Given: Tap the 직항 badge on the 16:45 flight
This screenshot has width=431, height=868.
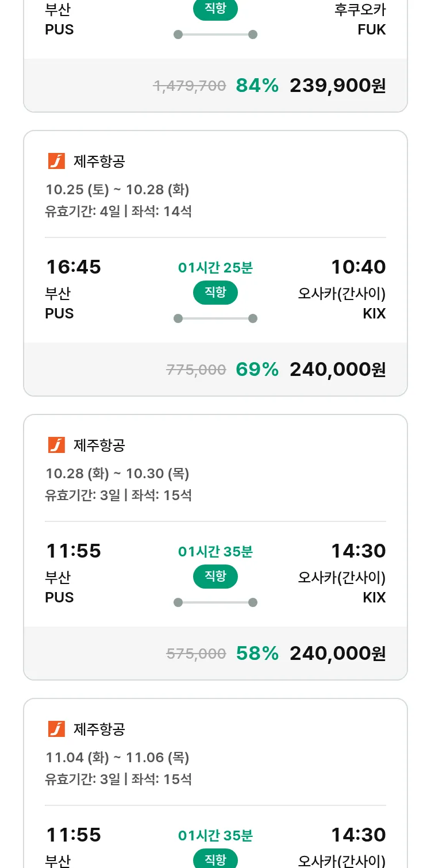Looking at the screenshot, I should tap(215, 293).
